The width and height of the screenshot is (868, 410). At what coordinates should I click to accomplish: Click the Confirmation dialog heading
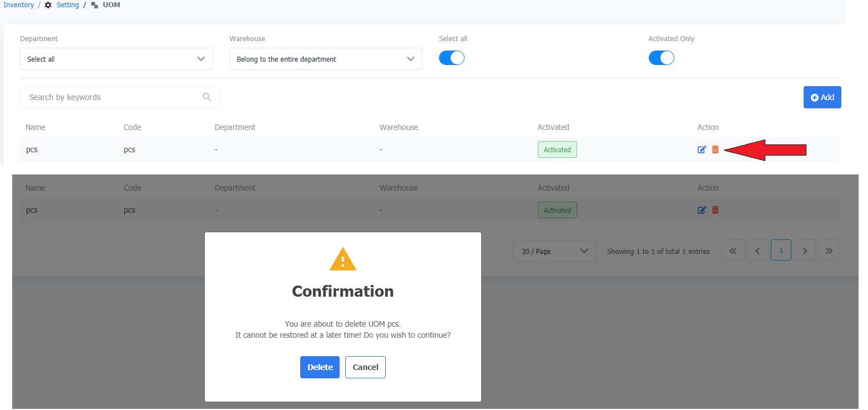pyautogui.click(x=343, y=291)
